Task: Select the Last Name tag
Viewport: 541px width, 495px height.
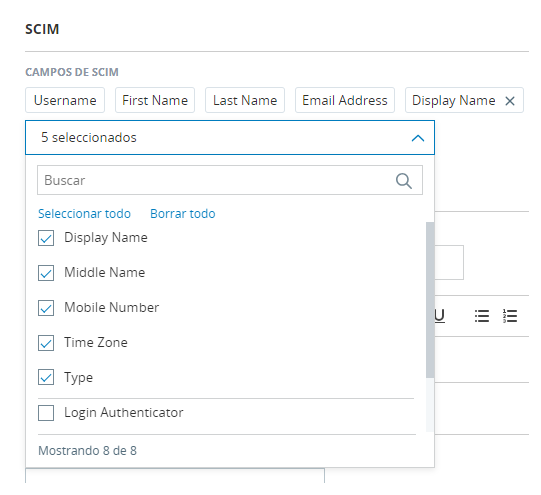Action: coord(245,100)
